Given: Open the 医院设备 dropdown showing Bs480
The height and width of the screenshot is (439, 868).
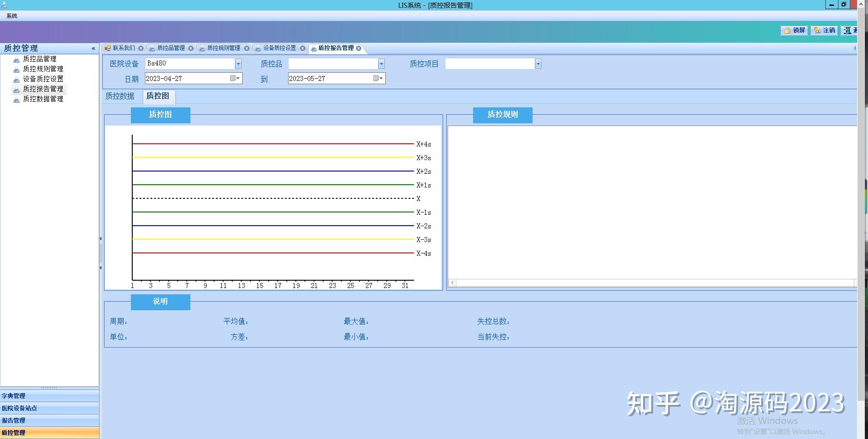Looking at the screenshot, I should click(239, 64).
